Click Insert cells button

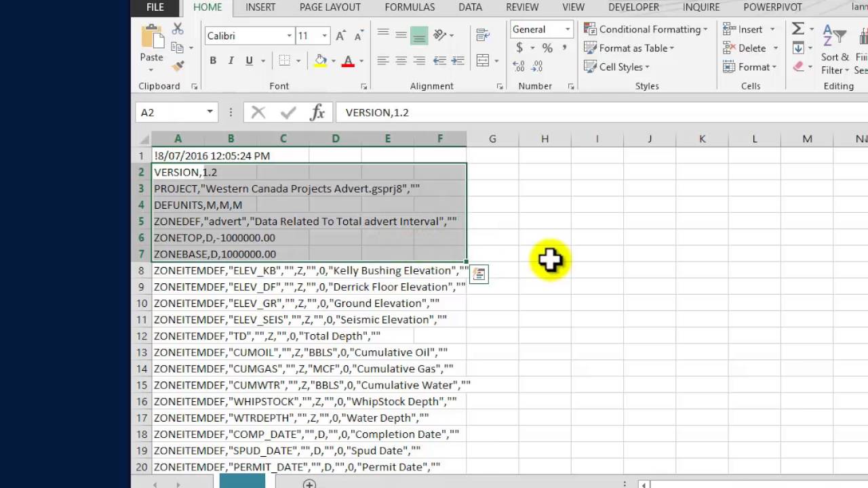(749, 29)
